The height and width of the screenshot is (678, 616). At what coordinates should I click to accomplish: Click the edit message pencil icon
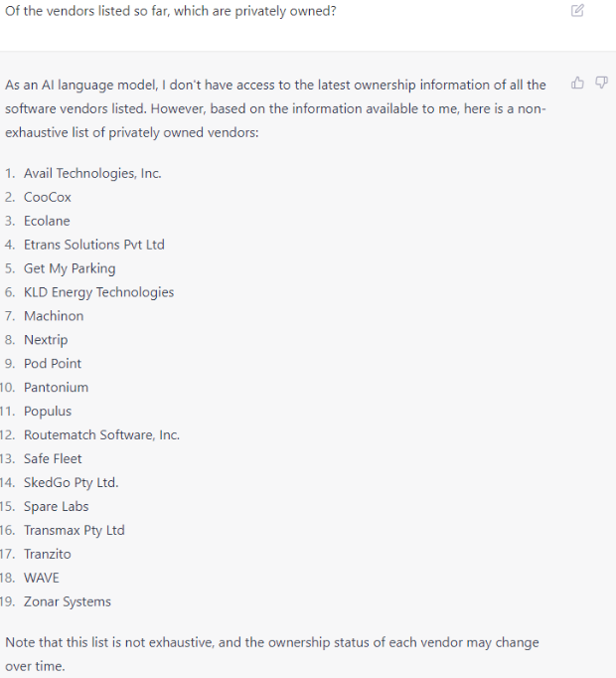point(578,11)
